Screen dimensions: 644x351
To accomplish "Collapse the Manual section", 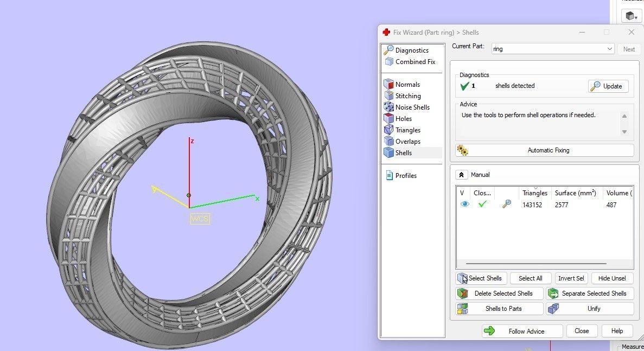I will [461, 175].
